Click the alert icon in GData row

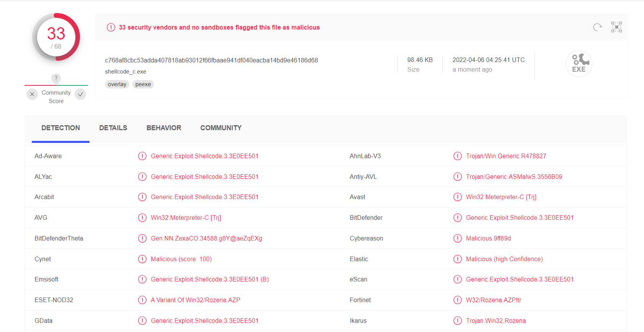tap(142, 321)
